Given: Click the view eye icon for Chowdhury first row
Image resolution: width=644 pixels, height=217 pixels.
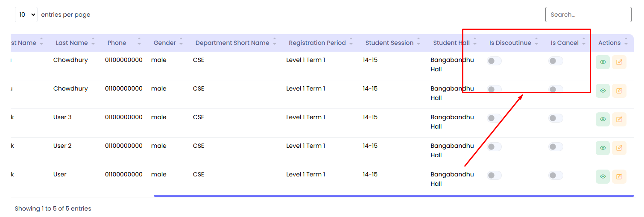Looking at the screenshot, I should click(603, 62).
